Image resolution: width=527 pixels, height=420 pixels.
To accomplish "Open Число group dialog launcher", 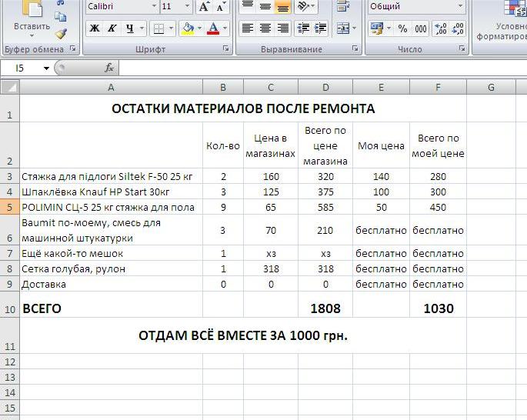I will click(462, 48).
